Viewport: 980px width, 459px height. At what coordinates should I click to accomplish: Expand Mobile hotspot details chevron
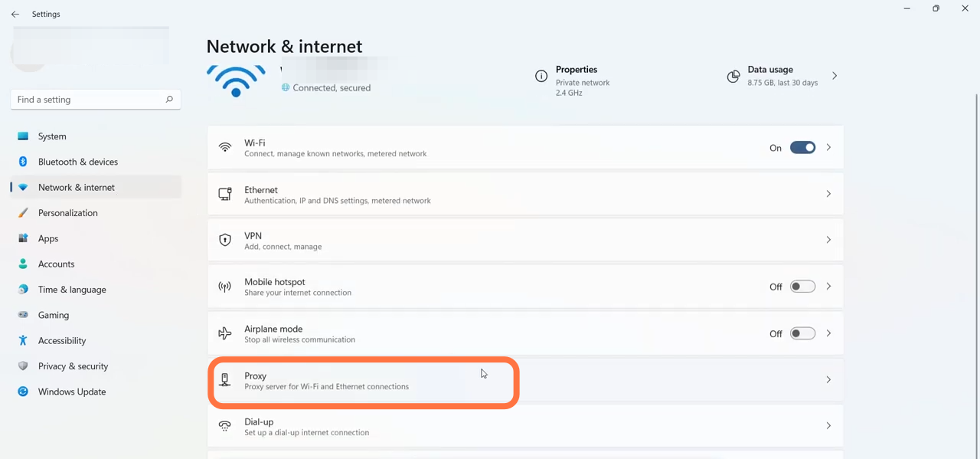click(828, 287)
